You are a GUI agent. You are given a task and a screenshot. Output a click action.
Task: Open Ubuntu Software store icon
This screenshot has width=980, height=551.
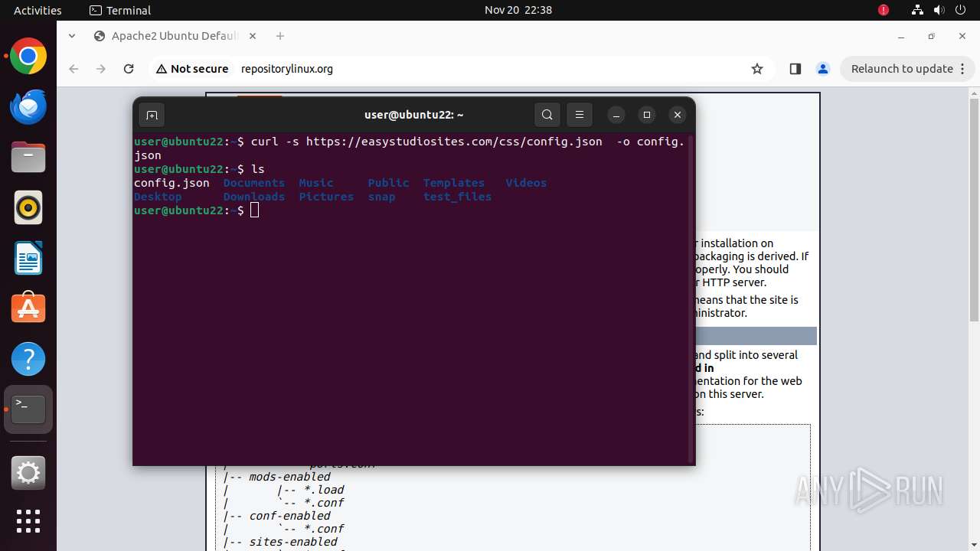click(x=28, y=308)
